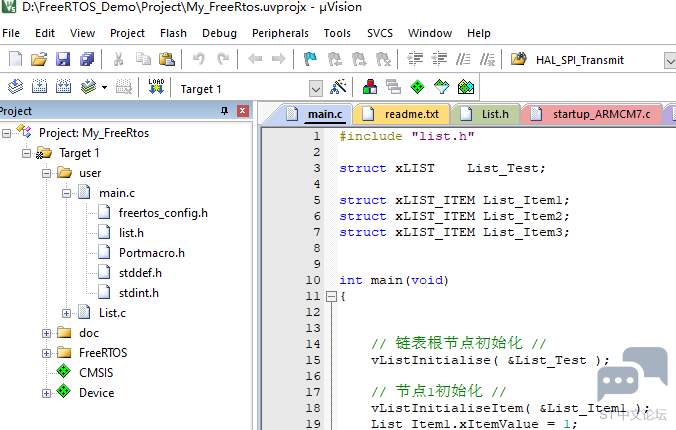Navigate backward with left arrow
The image size is (676, 430).
(255, 59)
